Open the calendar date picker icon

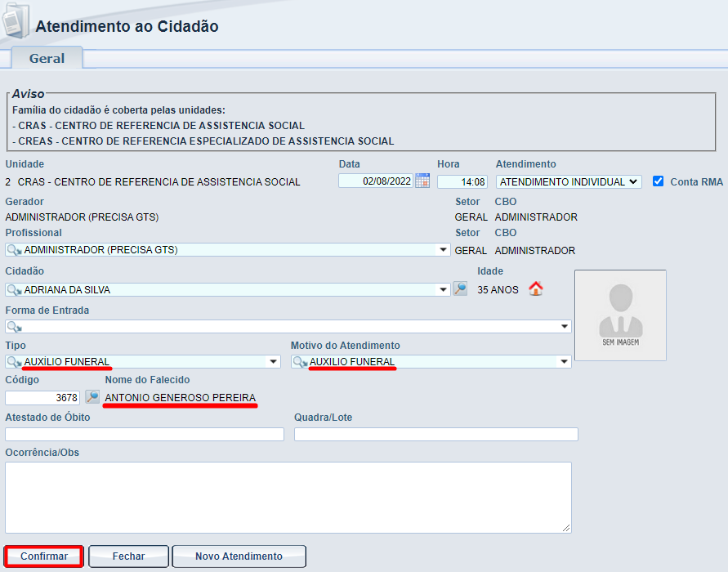tap(422, 181)
